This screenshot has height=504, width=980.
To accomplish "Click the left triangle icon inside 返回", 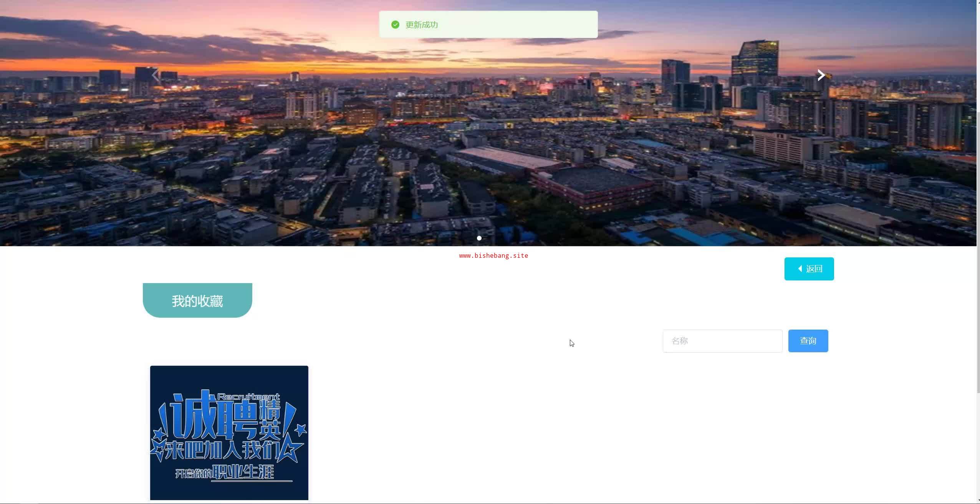I will 800,269.
